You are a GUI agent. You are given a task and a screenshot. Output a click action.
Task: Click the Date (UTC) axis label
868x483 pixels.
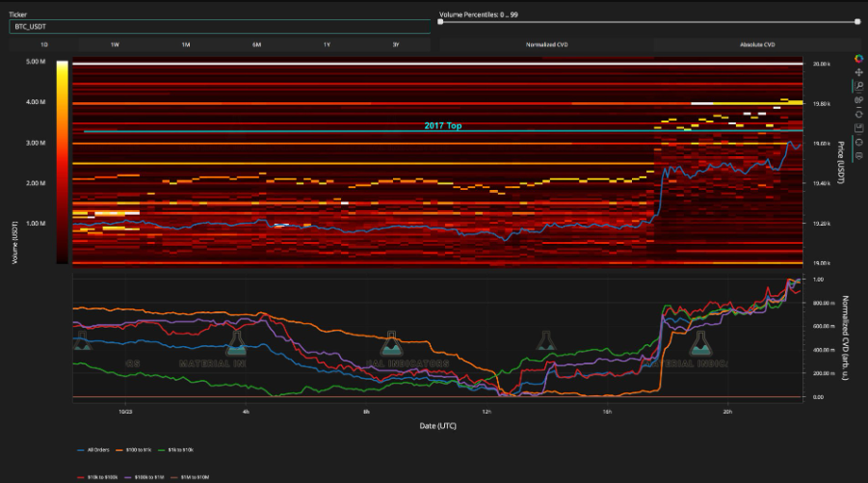[438, 426]
